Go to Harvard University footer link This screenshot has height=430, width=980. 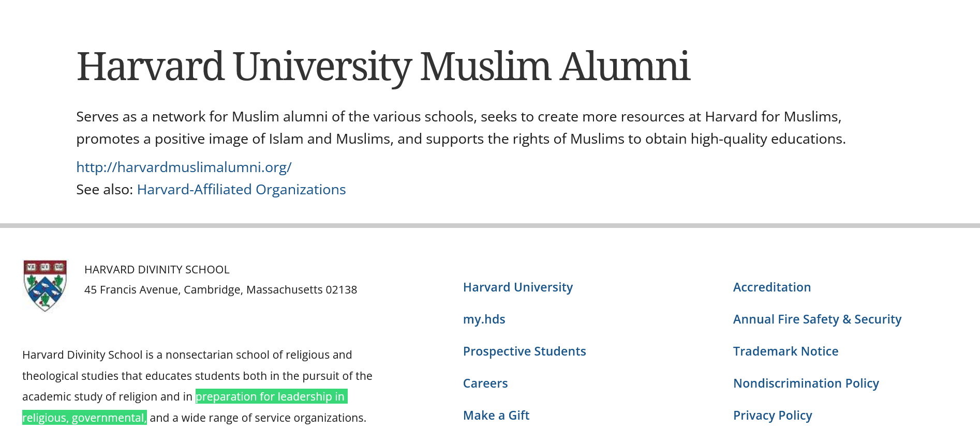click(x=518, y=287)
